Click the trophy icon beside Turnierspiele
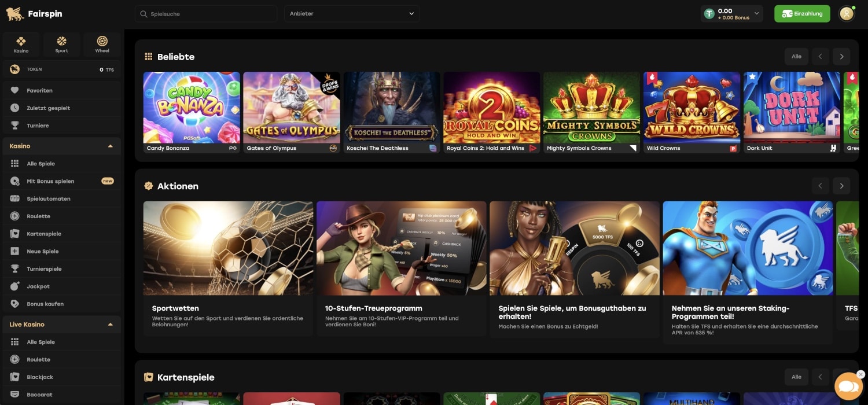The width and height of the screenshot is (868, 405). coord(15,269)
